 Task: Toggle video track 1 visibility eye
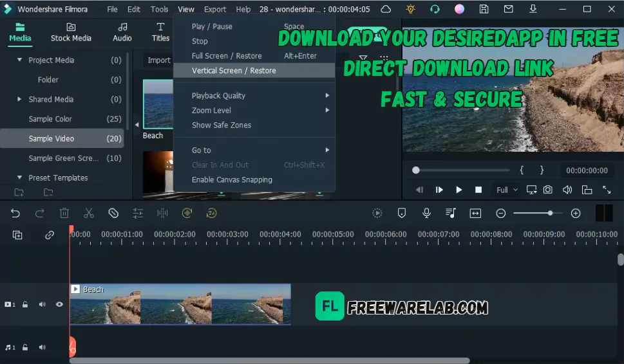coord(59,304)
